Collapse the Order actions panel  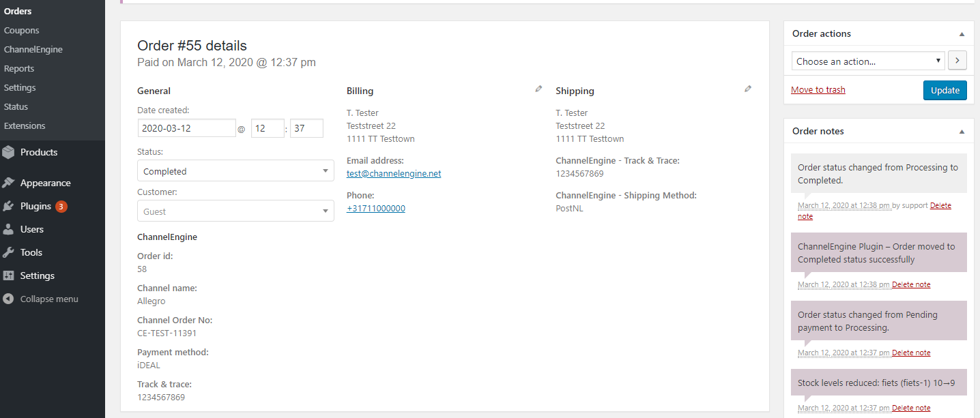[962, 34]
